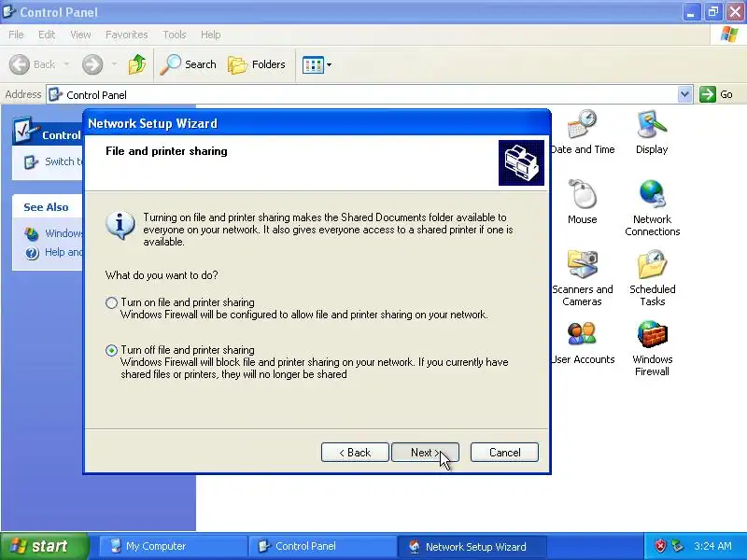Click the Windows Update See Also link
This screenshot has width=747, height=560.
pyautogui.click(x=63, y=233)
